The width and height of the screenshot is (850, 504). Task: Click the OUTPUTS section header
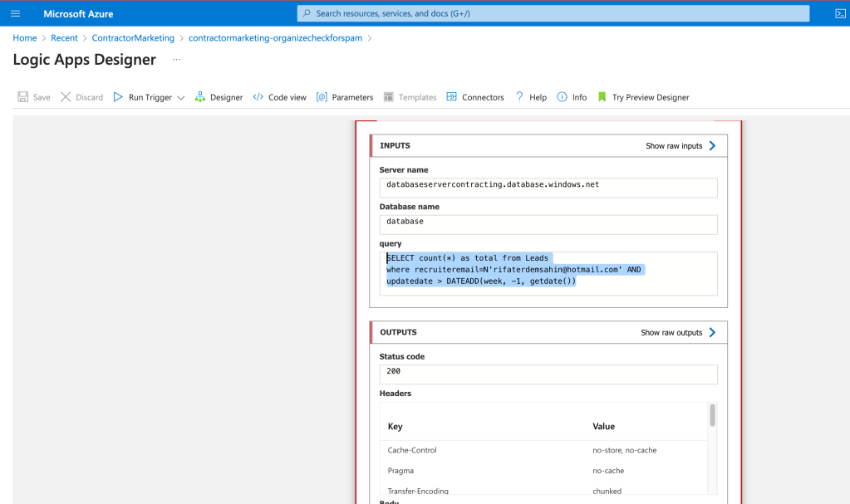[x=548, y=332]
